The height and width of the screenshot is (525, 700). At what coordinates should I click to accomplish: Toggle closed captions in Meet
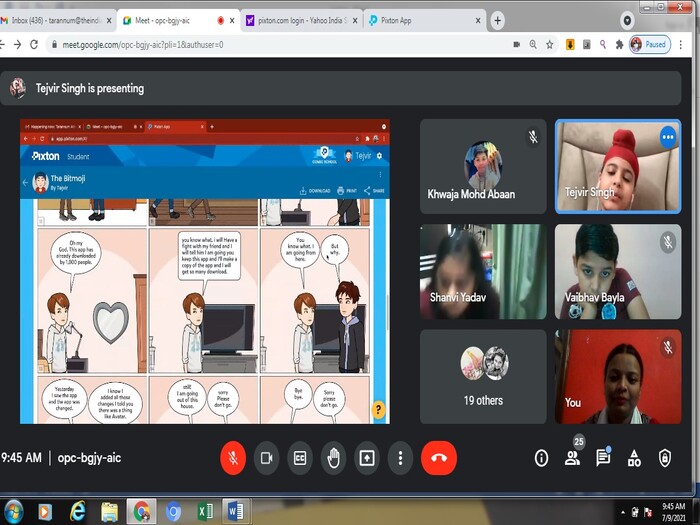tap(300, 458)
